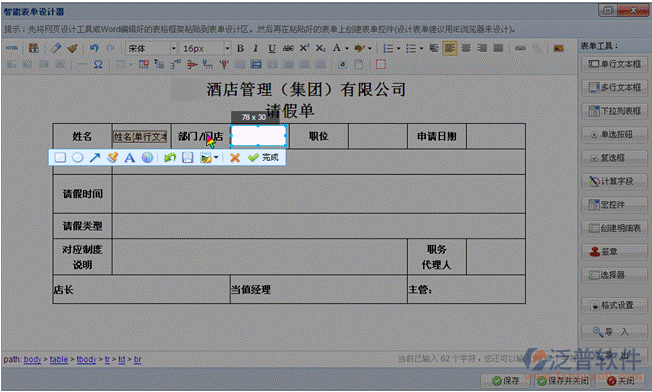Save the screenshot with the disk icon
Viewport: 652px width, 392px height.
(x=188, y=158)
